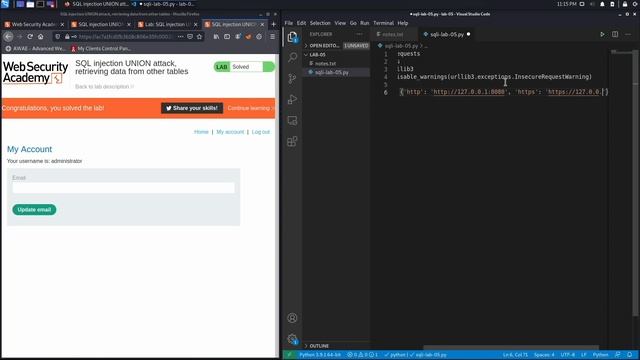Switch to sqli-lab-05.py editor tab
The height and width of the screenshot is (360, 640).
[x=447, y=34]
